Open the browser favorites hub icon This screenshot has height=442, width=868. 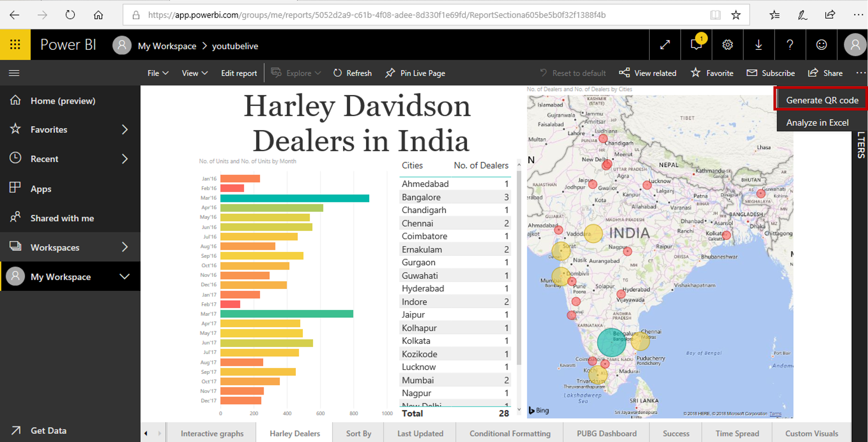click(x=774, y=15)
